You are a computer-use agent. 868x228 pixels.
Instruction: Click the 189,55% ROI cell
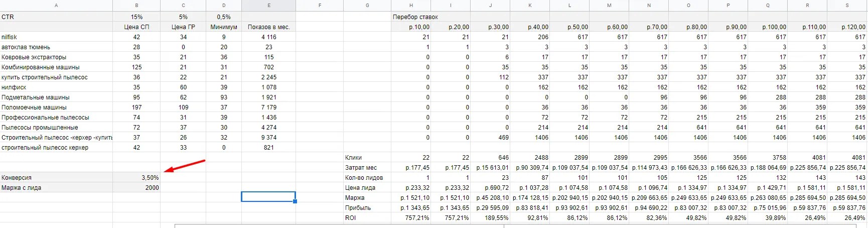(x=490, y=217)
